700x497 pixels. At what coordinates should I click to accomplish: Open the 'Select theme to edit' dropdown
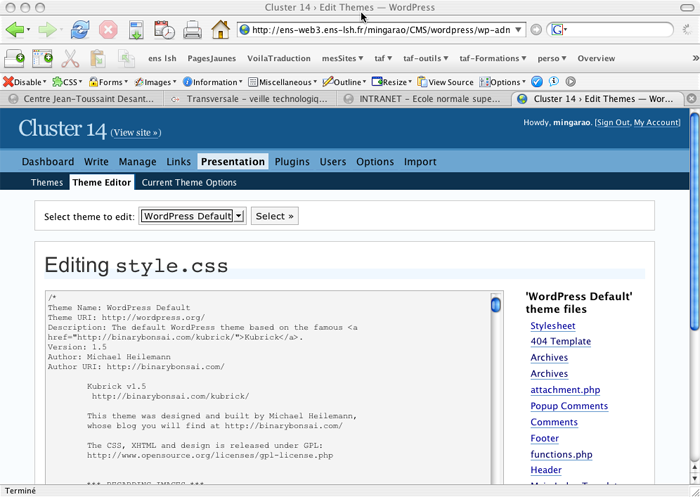192,216
